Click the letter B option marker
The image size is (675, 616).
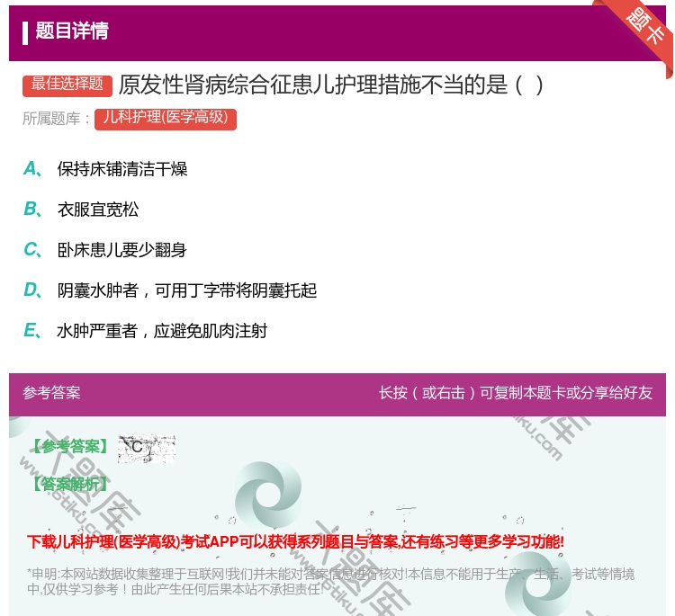tap(32, 210)
